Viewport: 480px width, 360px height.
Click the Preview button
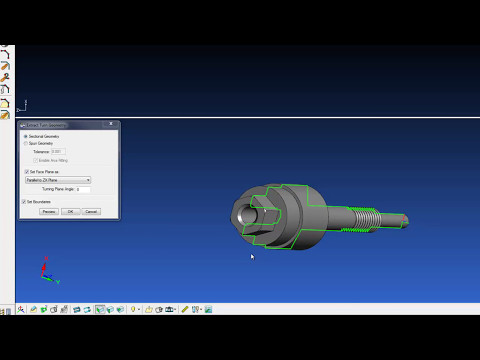[x=49, y=212]
